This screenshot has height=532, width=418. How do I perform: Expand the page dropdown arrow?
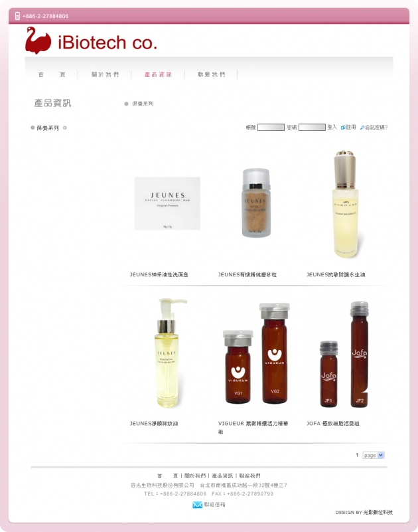click(381, 456)
